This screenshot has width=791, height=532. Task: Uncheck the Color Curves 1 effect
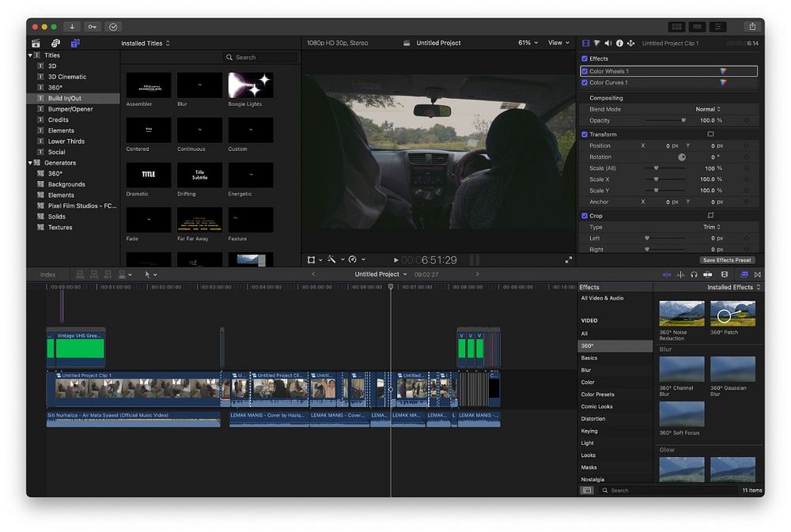(585, 82)
